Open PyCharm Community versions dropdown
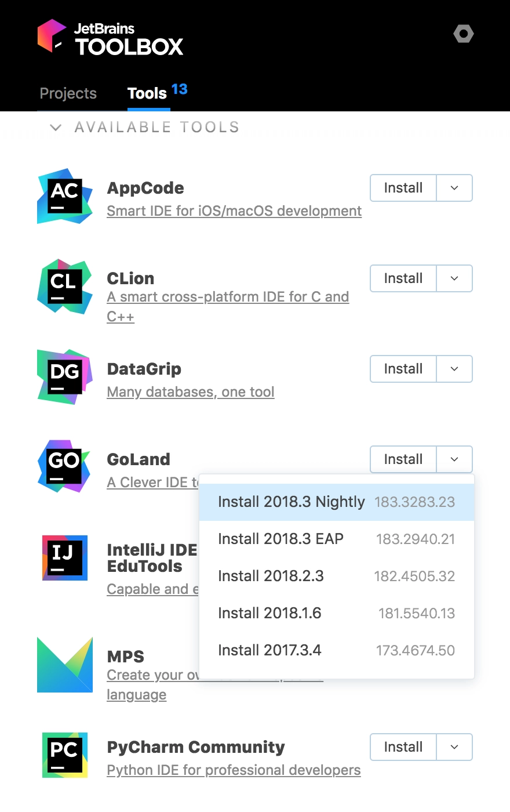This screenshot has width=510, height=812. (x=454, y=747)
